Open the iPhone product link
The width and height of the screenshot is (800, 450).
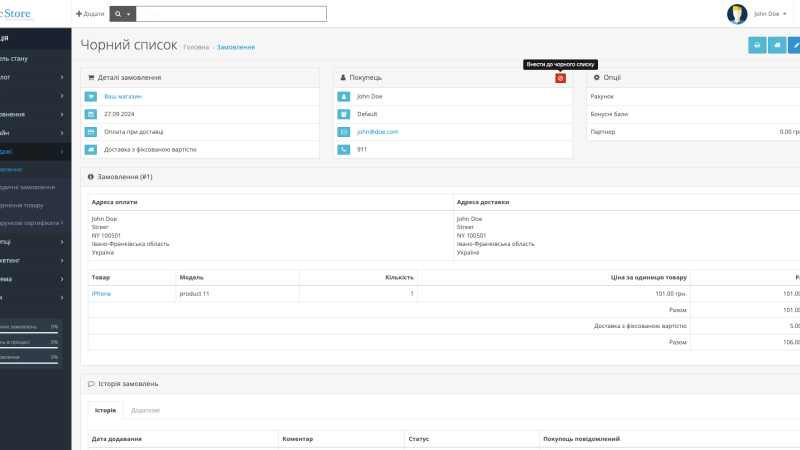click(101, 294)
